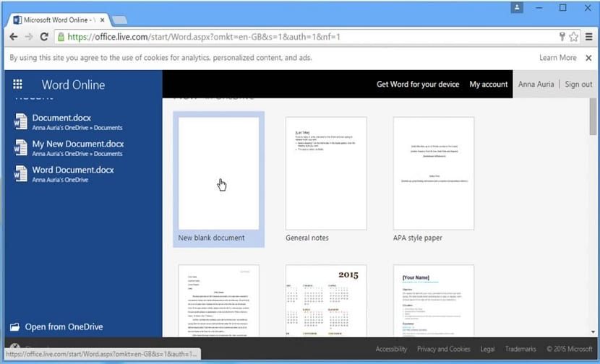Click the Anna Auria user name

[x=536, y=84]
